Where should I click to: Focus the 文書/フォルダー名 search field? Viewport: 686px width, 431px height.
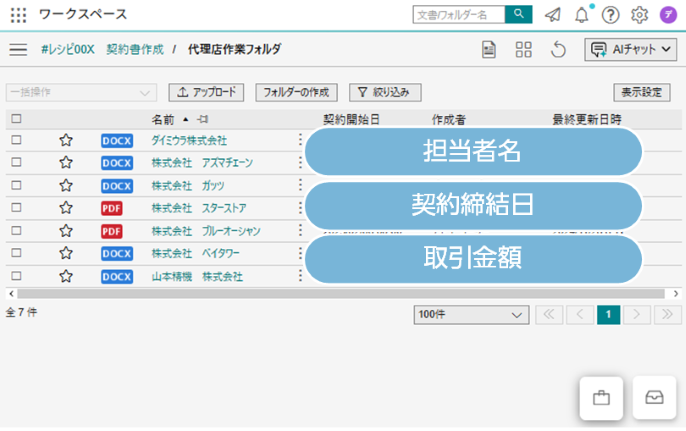click(x=458, y=14)
